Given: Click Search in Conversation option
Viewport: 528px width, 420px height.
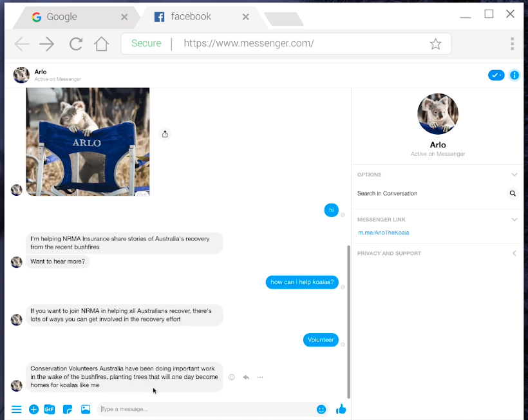Looking at the screenshot, I should pos(387,193).
